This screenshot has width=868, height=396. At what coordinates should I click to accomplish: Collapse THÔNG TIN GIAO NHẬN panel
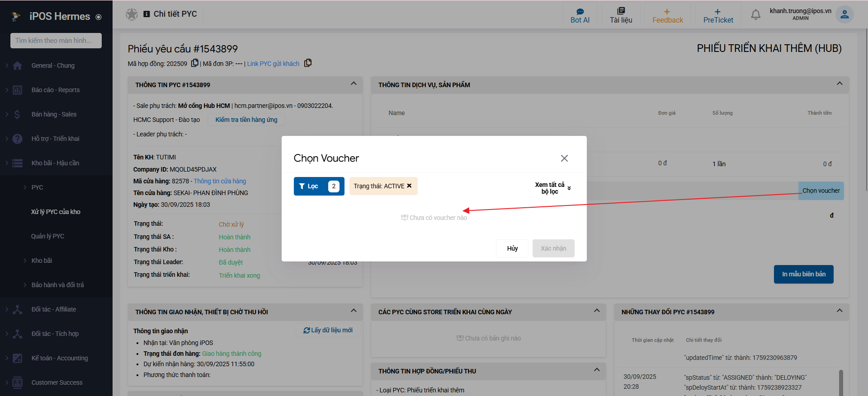pyautogui.click(x=354, y=311)
